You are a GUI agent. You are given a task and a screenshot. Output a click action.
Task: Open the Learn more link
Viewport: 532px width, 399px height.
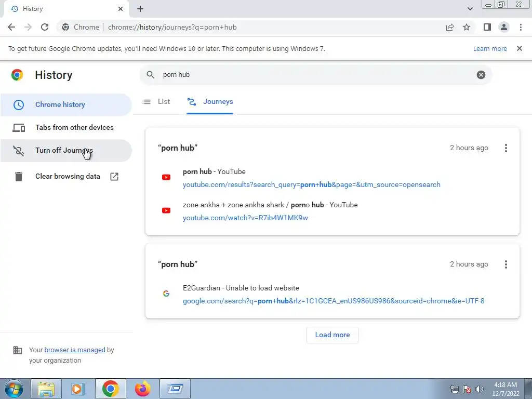coord(490,48)
